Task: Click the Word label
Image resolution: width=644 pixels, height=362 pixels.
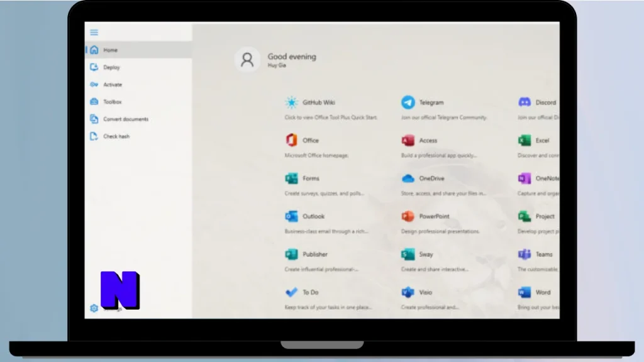Action: click(x=543, y=292)
